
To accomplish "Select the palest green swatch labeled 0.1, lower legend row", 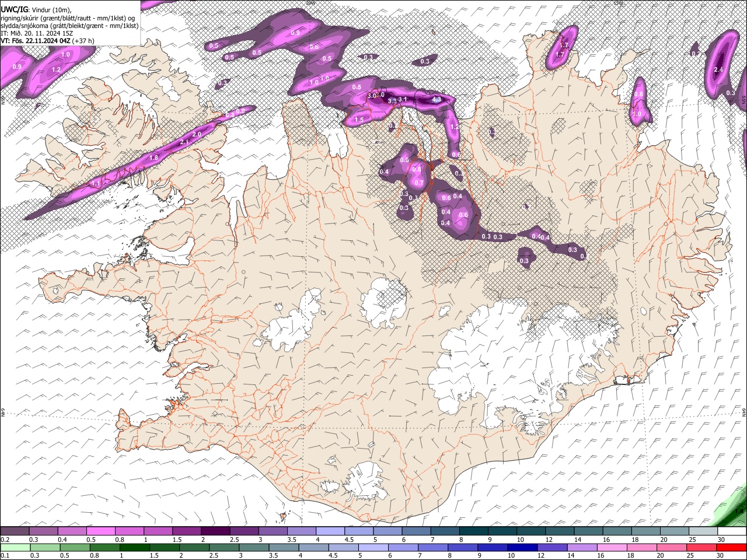I will [x=15, y=547].
